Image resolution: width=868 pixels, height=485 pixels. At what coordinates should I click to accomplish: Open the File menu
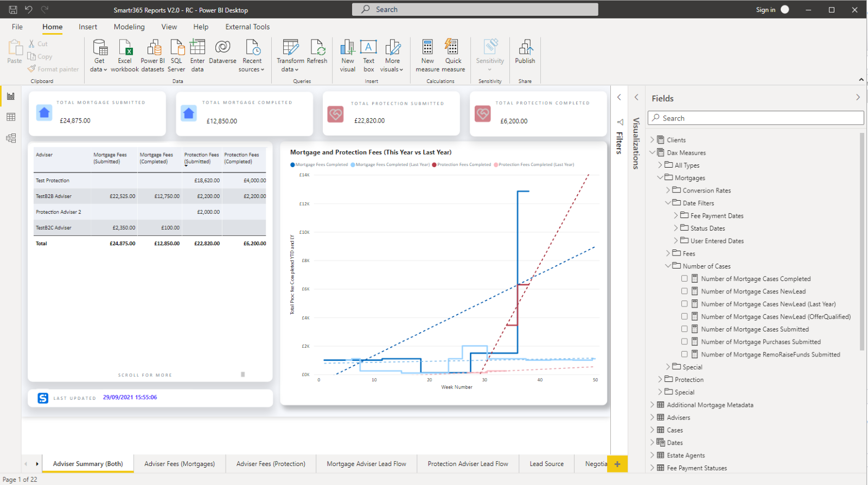pos(17,27)
